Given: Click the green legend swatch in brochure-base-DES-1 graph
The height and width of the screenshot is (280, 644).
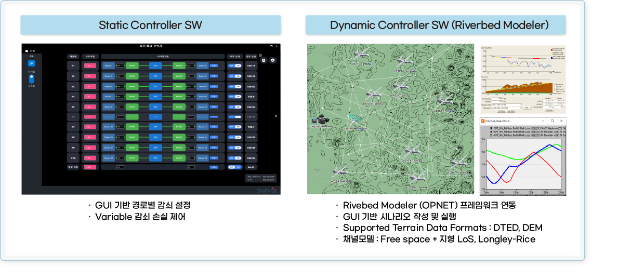Looking at the screenshot, I should point(491,135).
